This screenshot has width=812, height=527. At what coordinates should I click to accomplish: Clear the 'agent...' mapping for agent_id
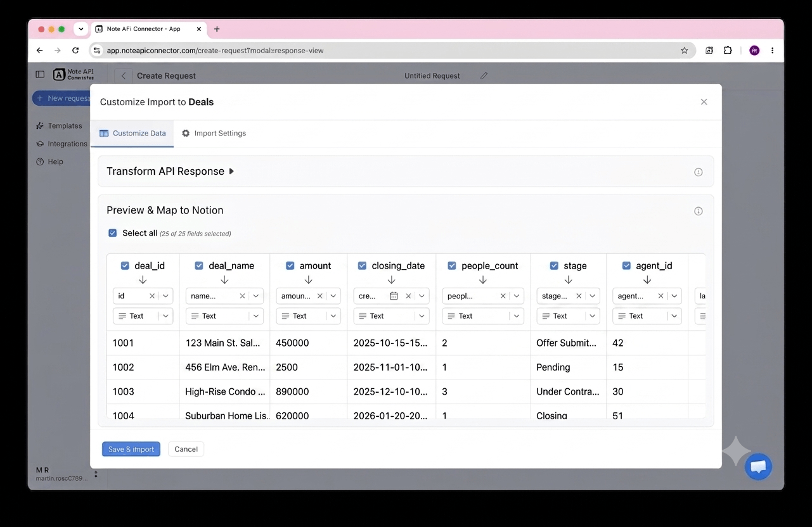click(x=661, y=296)
